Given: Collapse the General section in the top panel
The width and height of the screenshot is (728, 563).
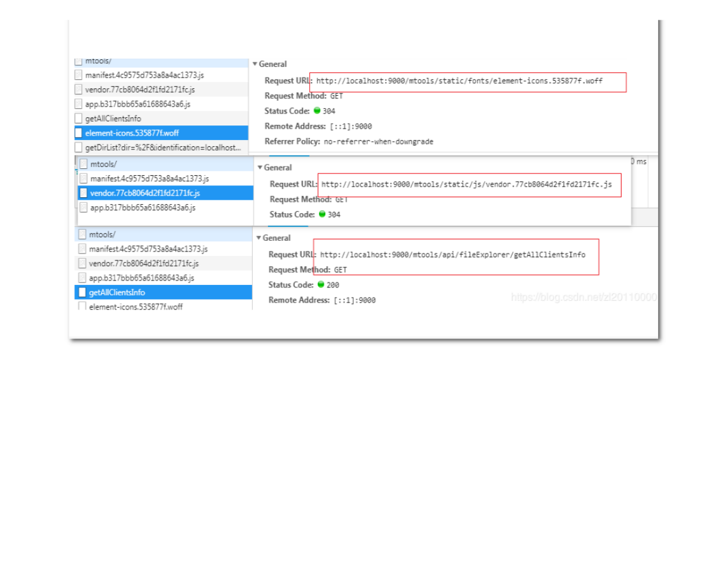Looking at the screenshot, I should click(255, 64).
